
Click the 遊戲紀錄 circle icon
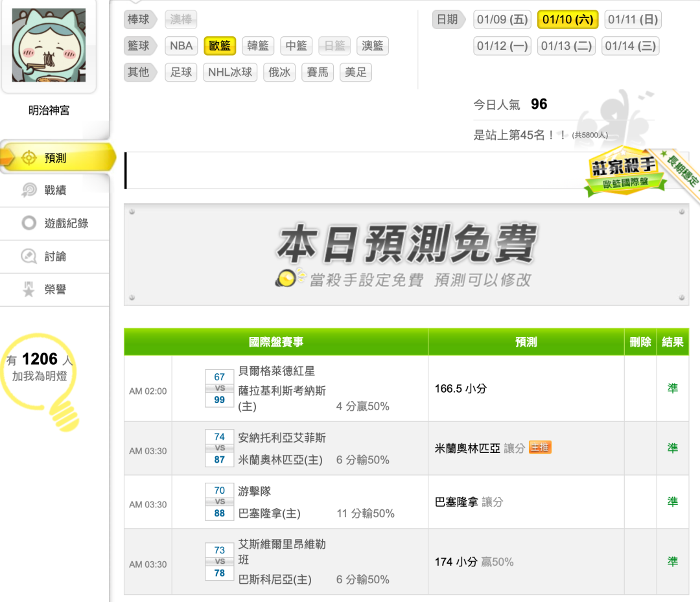[x=29, y=223]
